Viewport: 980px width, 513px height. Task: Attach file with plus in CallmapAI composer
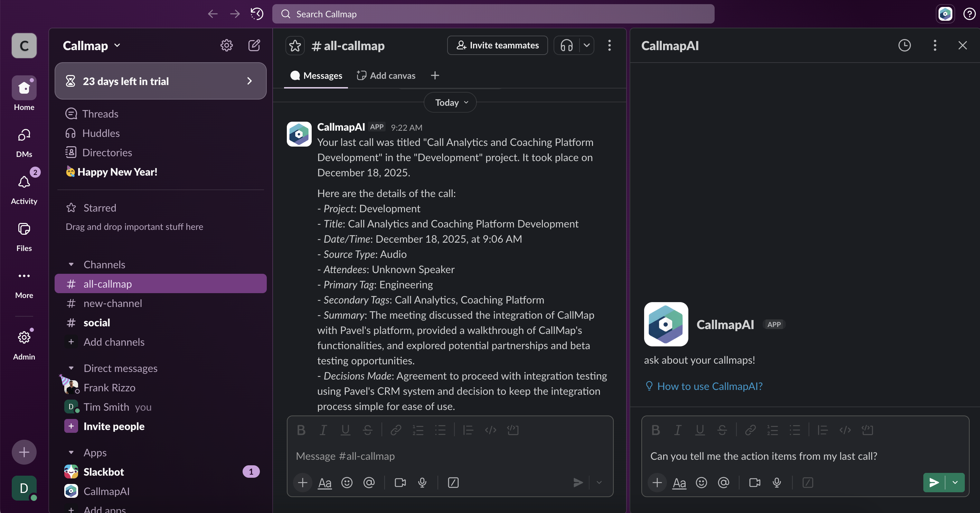pos(657,483)
